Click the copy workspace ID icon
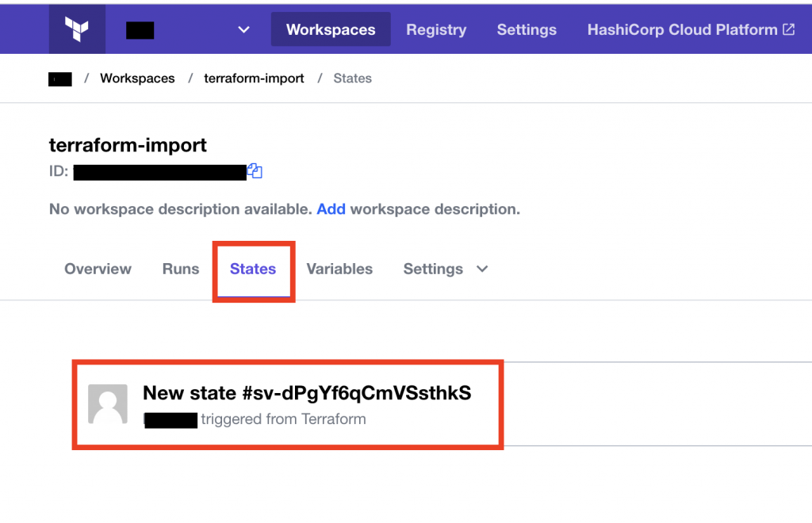Image resolution: width=812 pixels, height=523 pixels. tap(255, 170)
